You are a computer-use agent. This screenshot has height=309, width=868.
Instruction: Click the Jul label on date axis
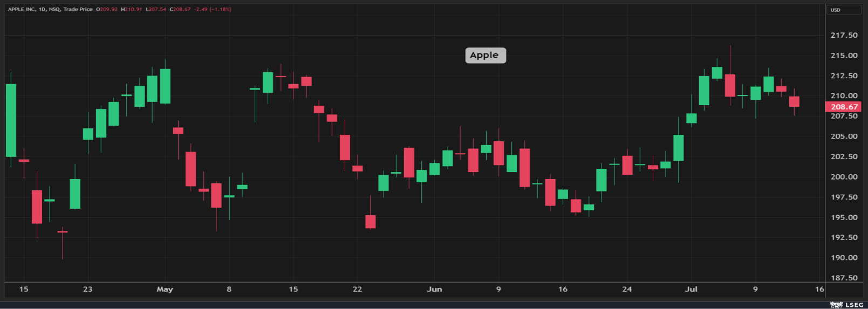tap(691, 289)
